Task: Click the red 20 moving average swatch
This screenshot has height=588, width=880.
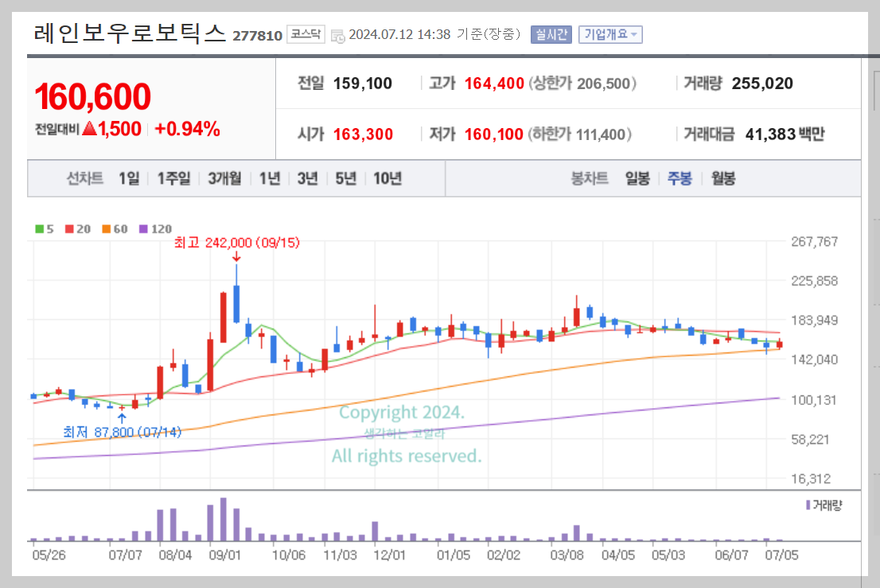Action: (x=69, y=229)
